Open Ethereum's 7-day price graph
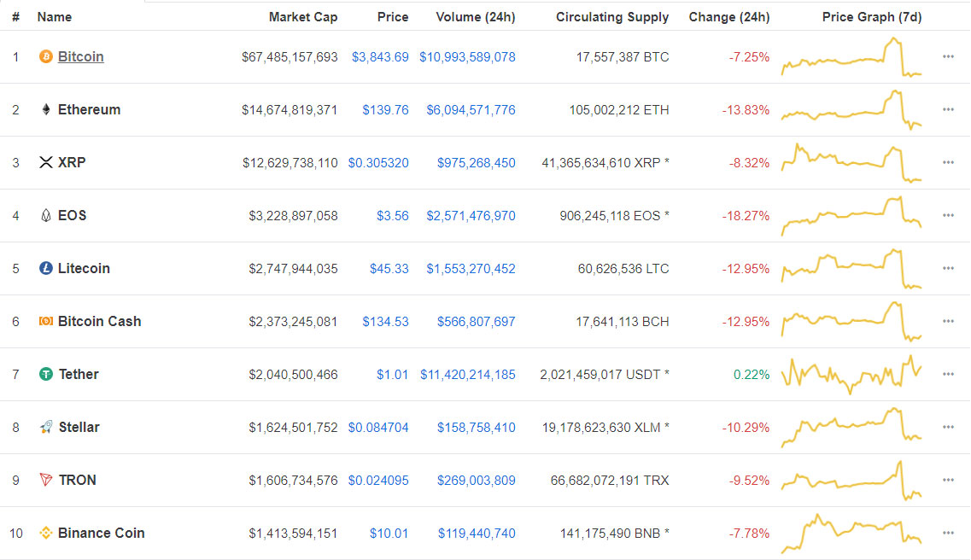The height and width of the screenshot is (560, 971). point(851,109)
